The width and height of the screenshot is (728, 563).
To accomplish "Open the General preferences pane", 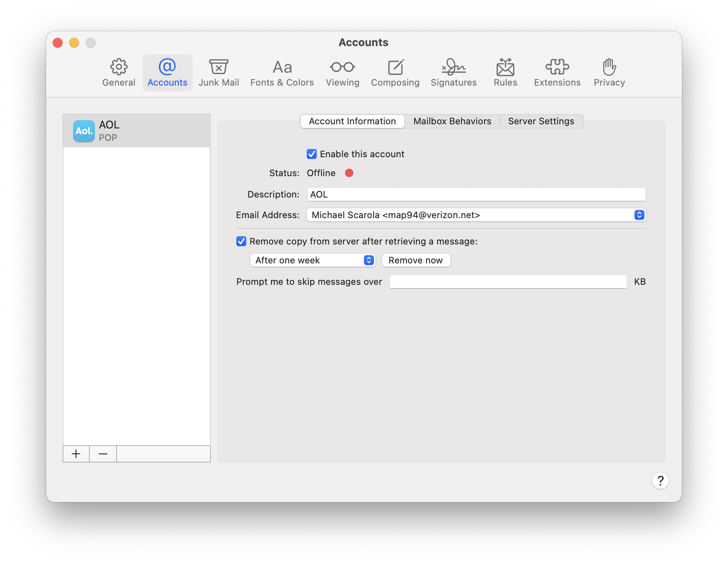I will (x=119, y=73).
